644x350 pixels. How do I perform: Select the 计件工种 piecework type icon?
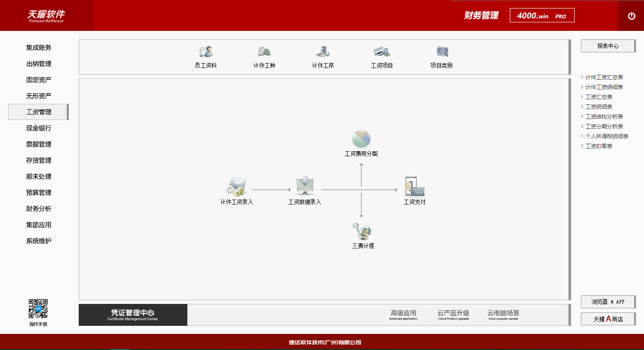[264, 56]
